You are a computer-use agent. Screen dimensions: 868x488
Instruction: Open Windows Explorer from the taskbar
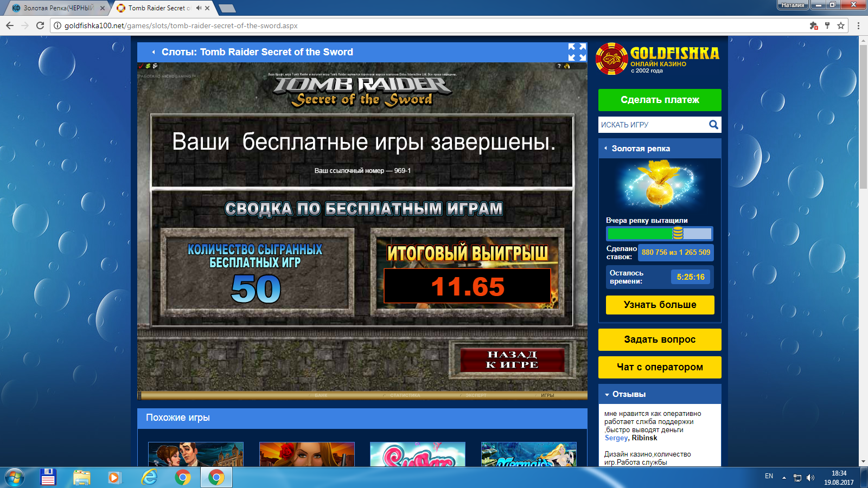click(x=82, y=478)
